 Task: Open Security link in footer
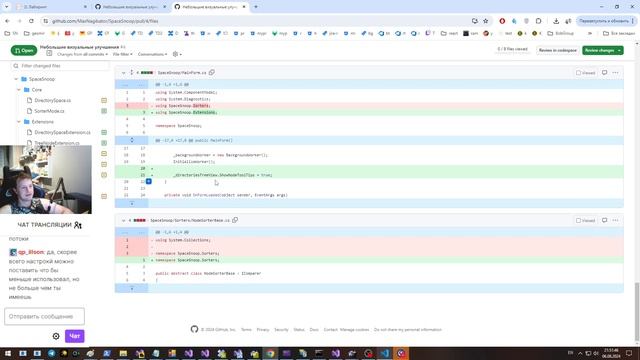pyautogui.click(x=281, y=329)
